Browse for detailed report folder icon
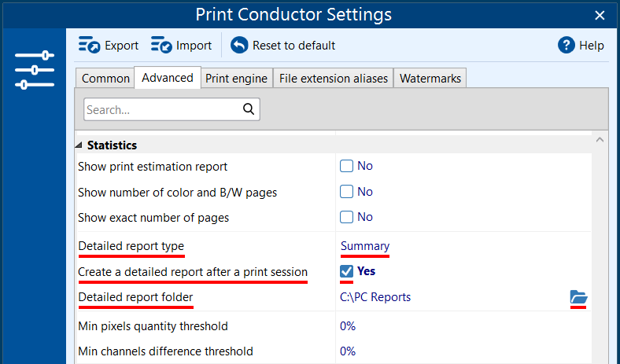Image resolution: width=620 pixels, height=364 pixels. click(578, 297)
